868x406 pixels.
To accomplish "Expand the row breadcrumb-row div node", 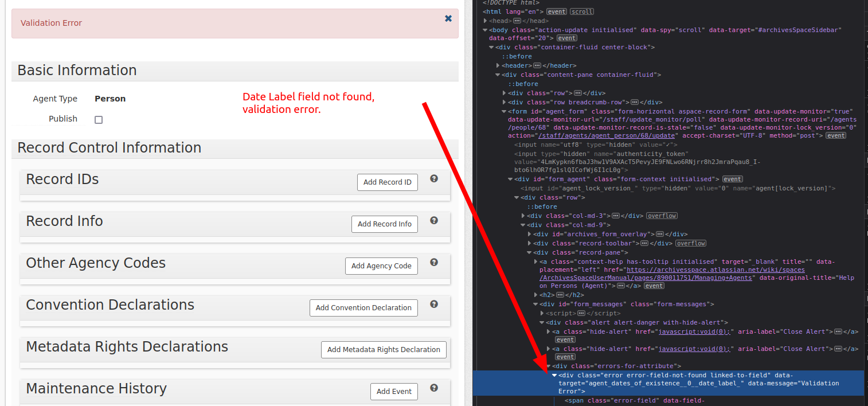I will pyautogui.click(x=505, y=102).
